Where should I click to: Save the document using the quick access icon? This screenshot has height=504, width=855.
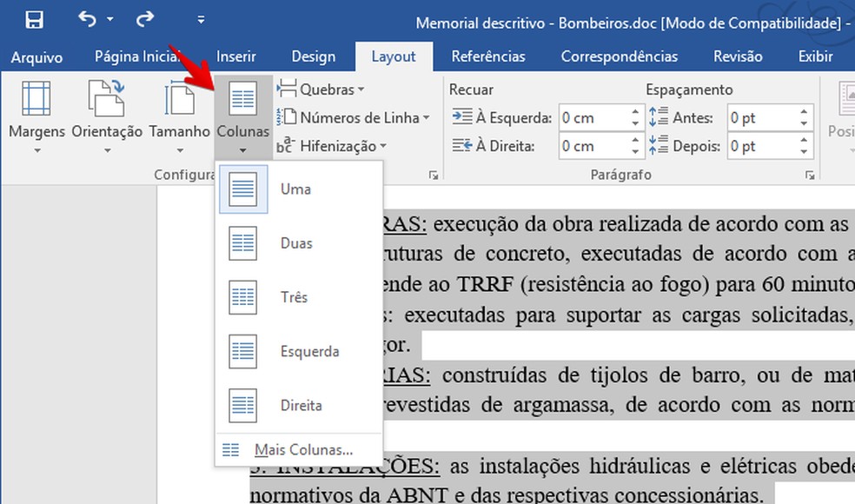(x=34, y=17)
